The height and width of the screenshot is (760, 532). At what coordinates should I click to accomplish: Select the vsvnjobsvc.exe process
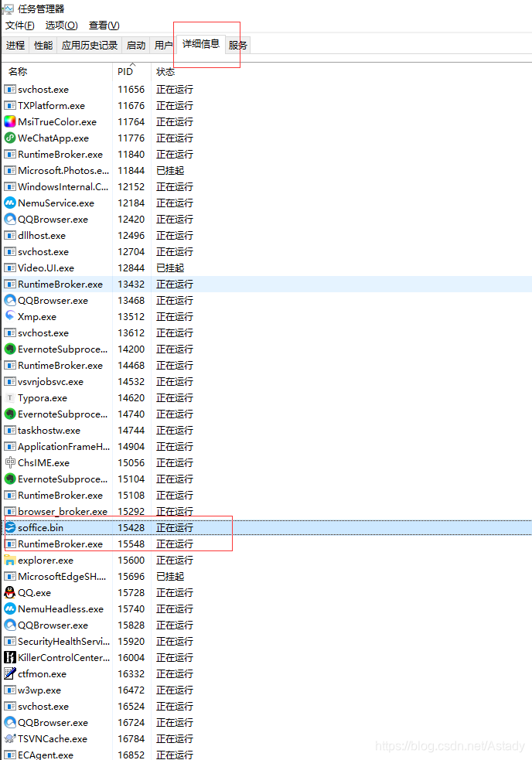tap(267, 381)
